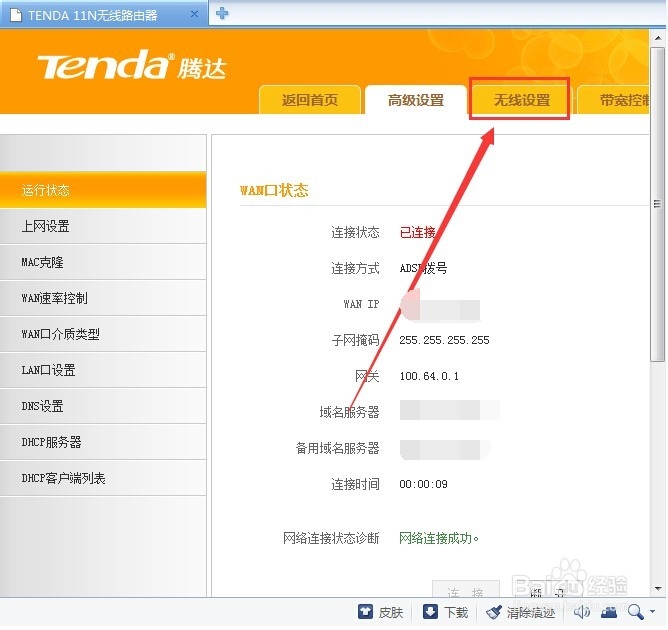
Task: Click the 备用域名服务器 label
Action: (337, 448)
